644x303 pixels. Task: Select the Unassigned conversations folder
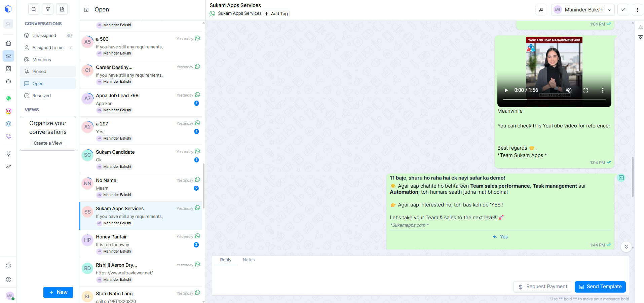48,36
